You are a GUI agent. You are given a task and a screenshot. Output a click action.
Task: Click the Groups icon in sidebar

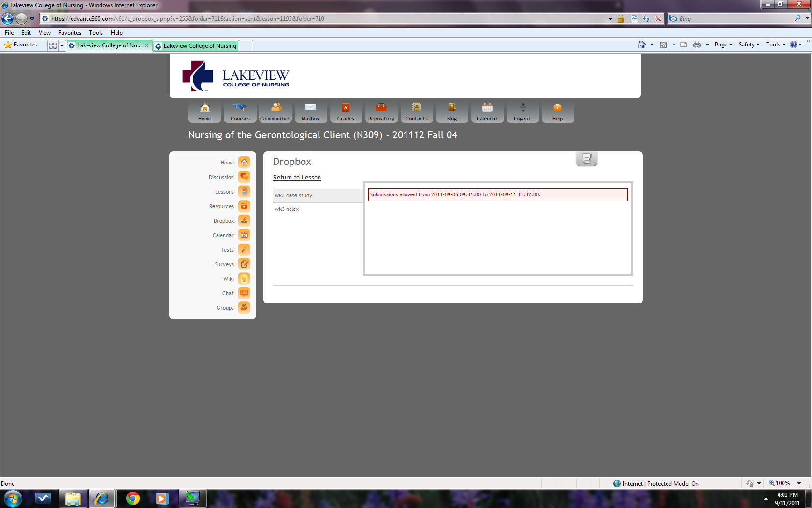click(x=244, y=308)
